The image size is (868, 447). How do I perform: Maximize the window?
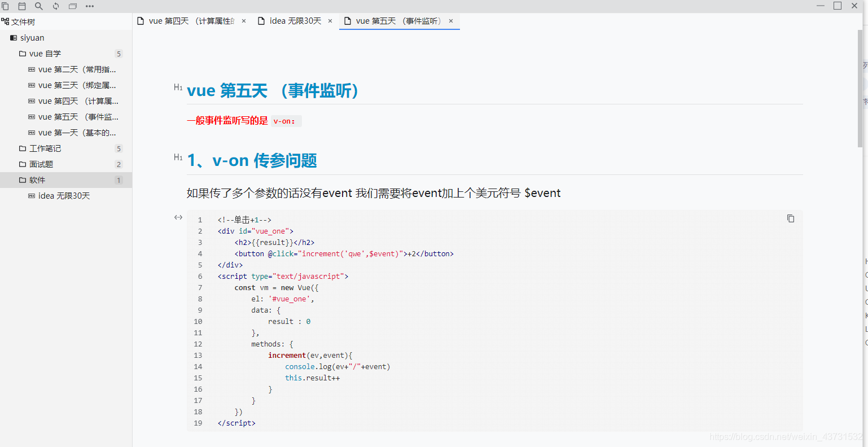click(838, 6)
